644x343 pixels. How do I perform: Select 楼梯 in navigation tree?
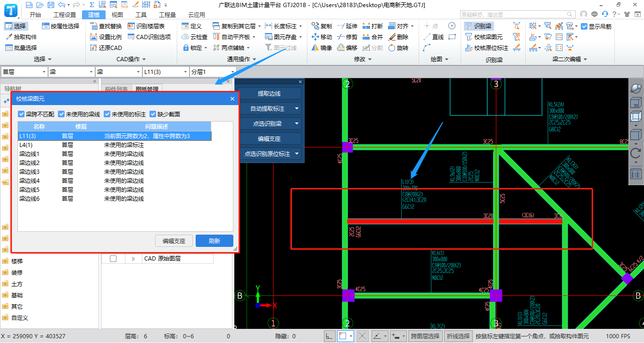17,261
